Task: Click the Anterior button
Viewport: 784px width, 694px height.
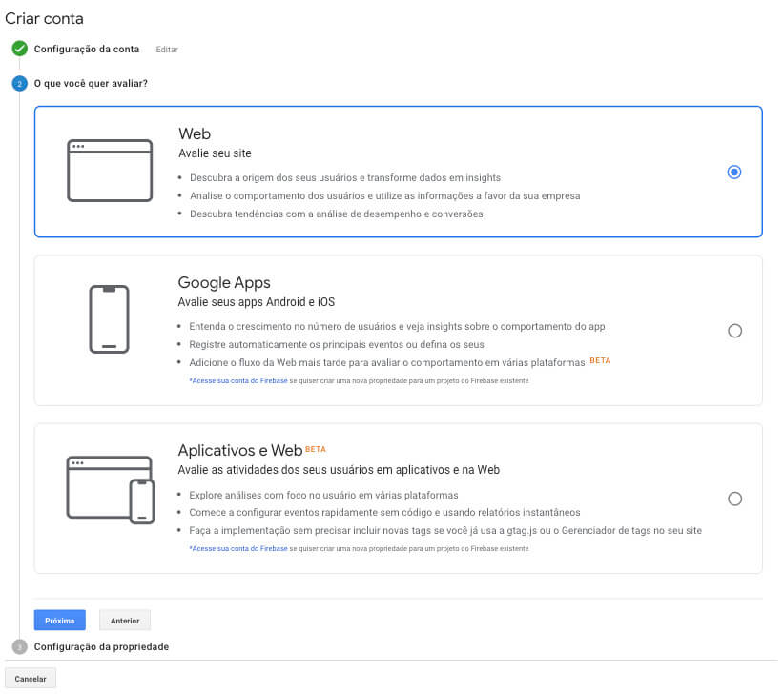Action: tap(125, 621)
